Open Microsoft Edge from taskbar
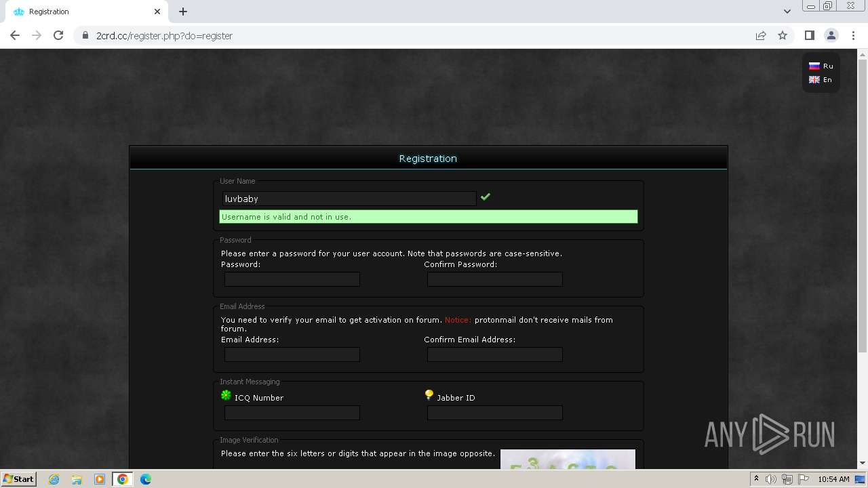 coord(146,479)
